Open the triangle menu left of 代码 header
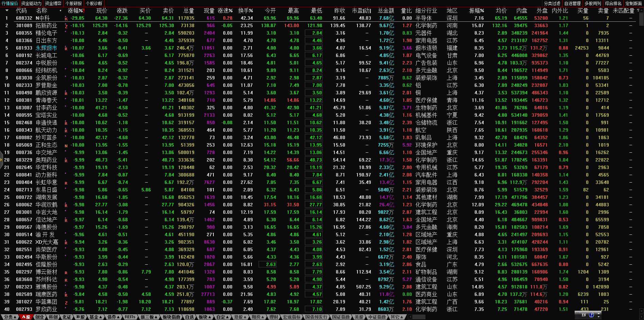Screen dimensions: 644x320 (x=7, y=11)
